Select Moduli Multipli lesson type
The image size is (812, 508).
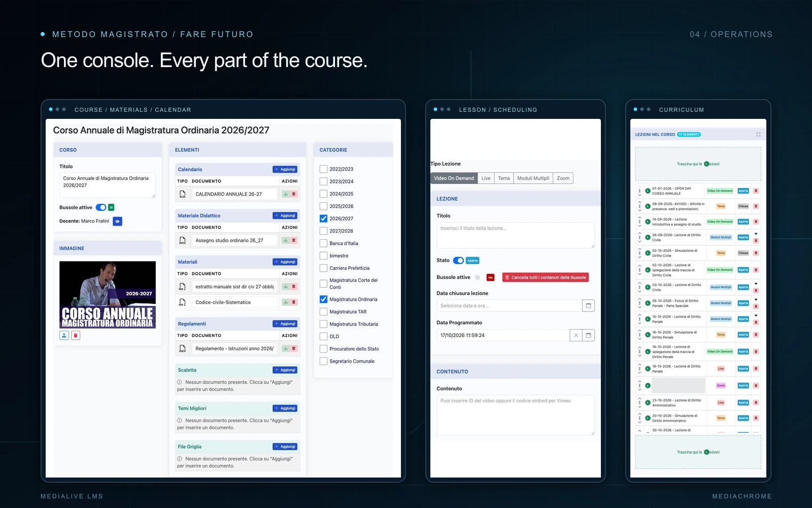533,178
